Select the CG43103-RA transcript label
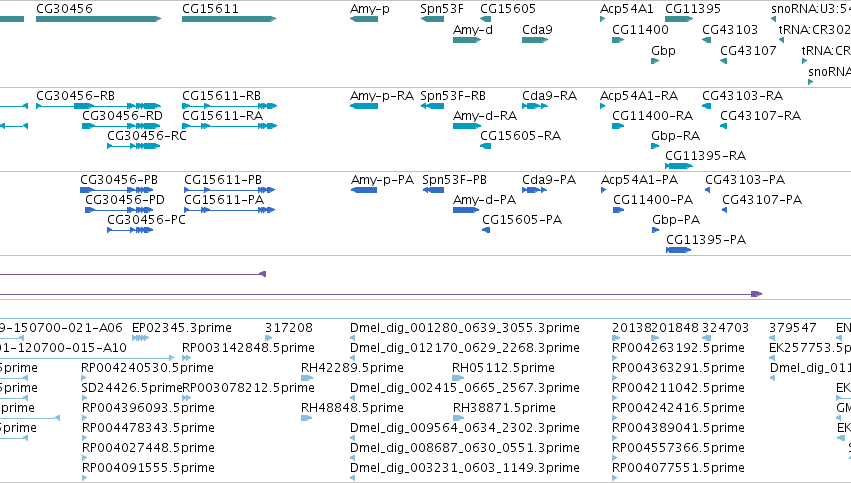 pyautogui.click(x=742, y=96)
